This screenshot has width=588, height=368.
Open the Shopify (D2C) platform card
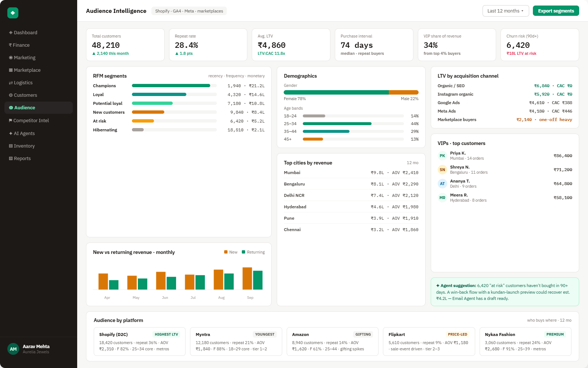[x=140, y=342]
